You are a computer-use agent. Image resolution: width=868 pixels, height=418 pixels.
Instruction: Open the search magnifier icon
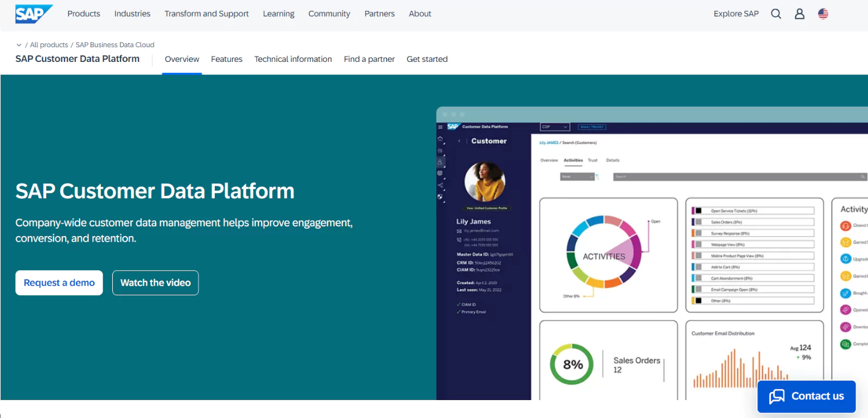point(776,14)
